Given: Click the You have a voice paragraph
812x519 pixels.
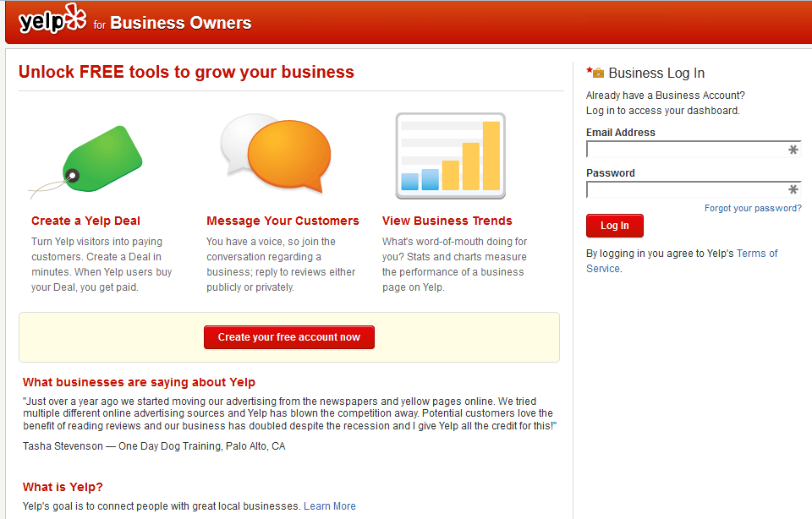Looking at the screenshot, I should pos(281,265).
